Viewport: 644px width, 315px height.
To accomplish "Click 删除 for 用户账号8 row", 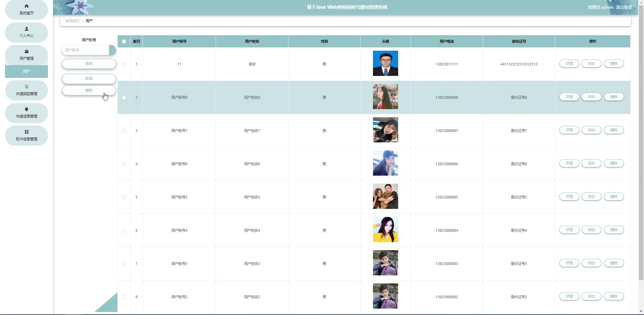I will click(x=614, y=97).
